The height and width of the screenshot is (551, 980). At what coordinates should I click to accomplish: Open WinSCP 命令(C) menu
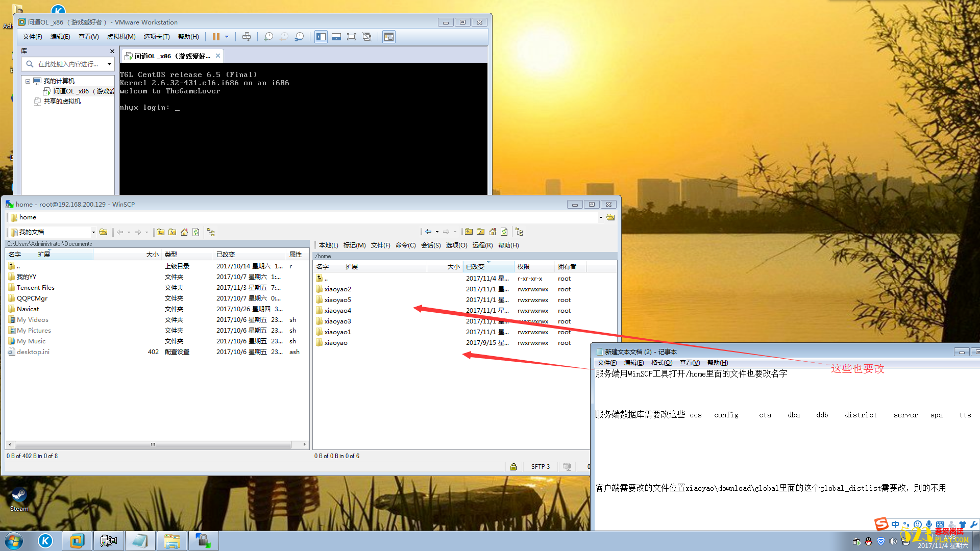(x=406, y=245)
